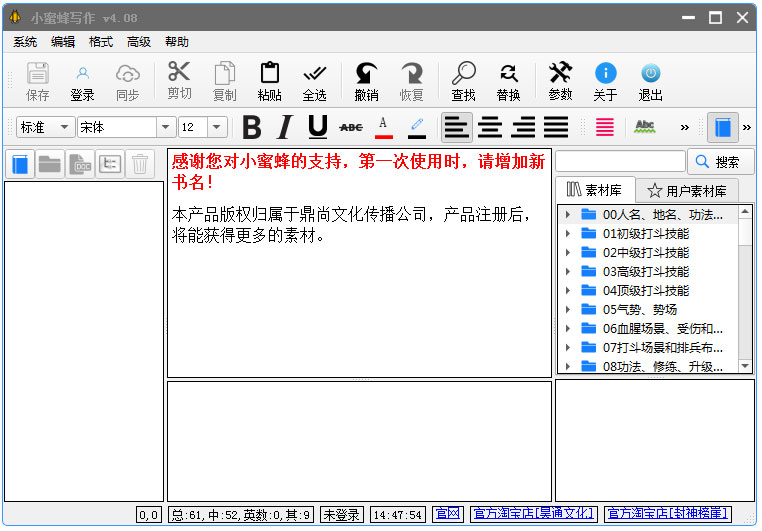Click the search input field

[x=620, y=161]
